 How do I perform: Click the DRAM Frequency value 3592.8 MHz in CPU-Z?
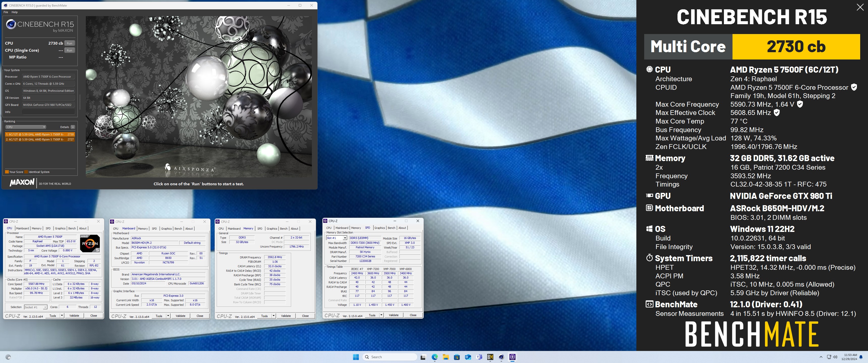pyautogui.click(x=275, y=257)
